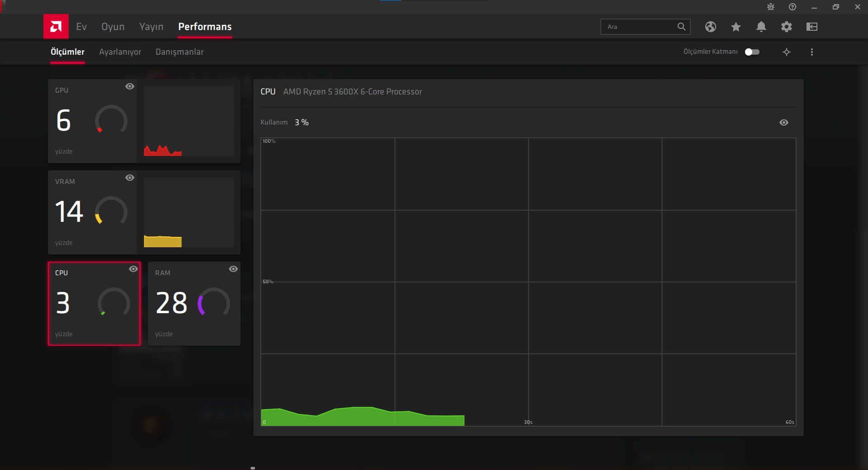Toggle visibility of the VRAM metric
The width and height of the screenshot is (868, 470).
[x=130, y=178]
